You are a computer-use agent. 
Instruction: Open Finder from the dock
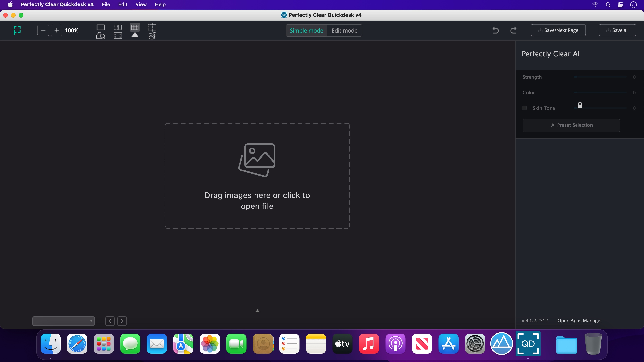51,344
